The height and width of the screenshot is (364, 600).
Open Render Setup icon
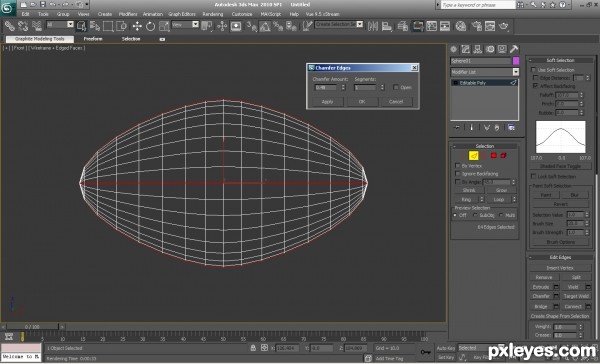(476, 26)
